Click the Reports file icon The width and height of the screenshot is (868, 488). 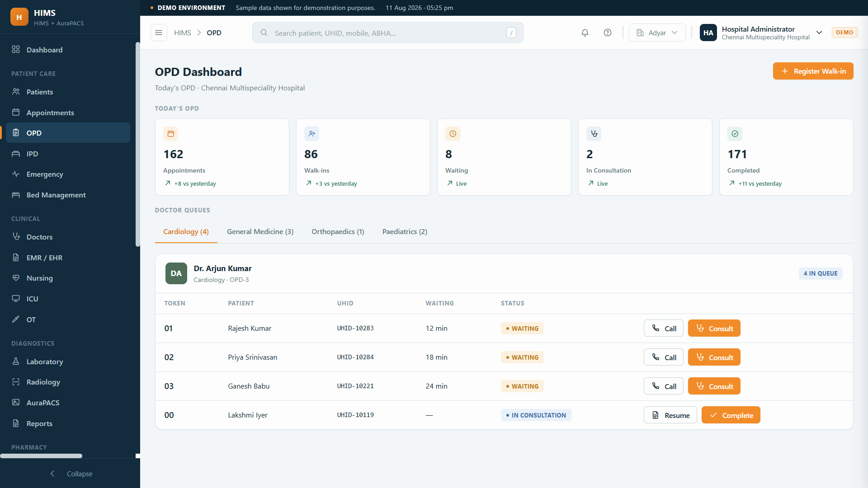point(16,423)
